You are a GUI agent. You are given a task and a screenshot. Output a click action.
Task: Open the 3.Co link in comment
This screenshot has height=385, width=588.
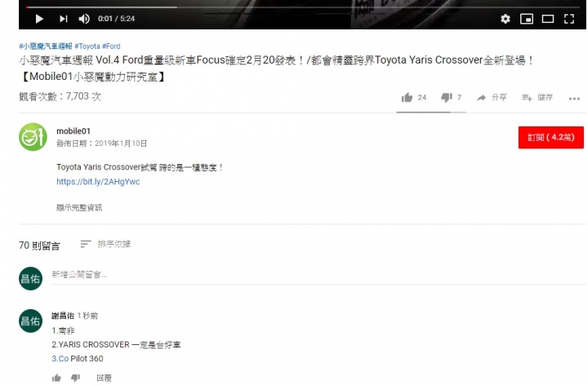coord(60,358)
